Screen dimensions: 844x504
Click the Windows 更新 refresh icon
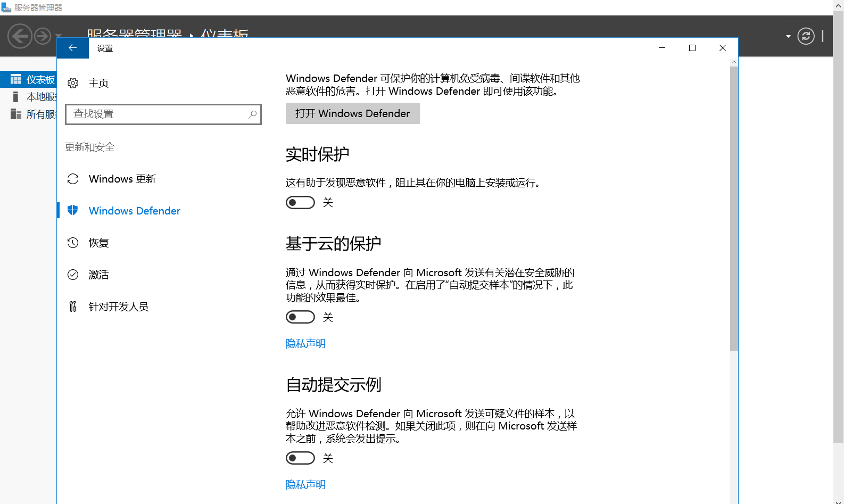tap(73, 179)
